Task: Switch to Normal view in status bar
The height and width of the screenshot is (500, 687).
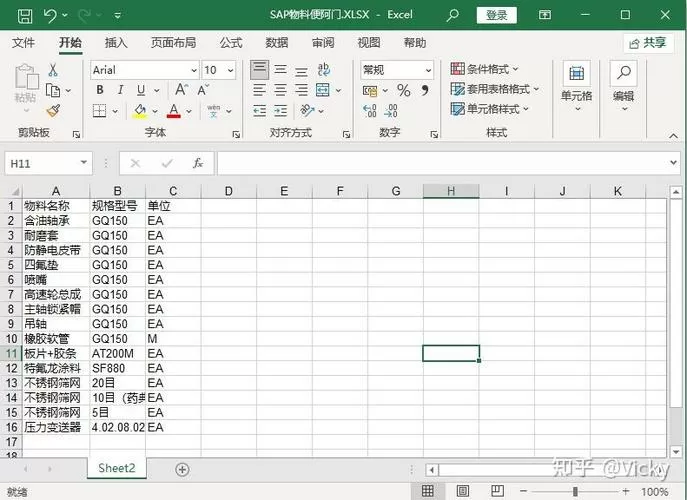Action: [428, 491]
